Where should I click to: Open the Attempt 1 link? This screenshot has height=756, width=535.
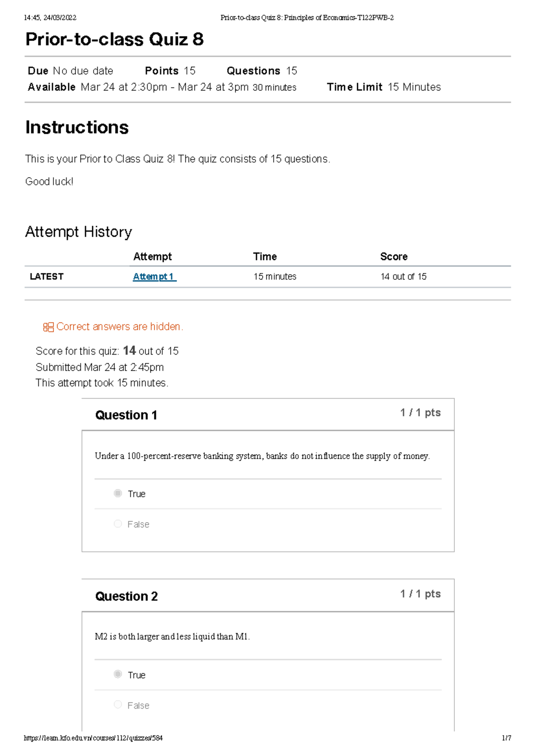(x=154, y=277)
